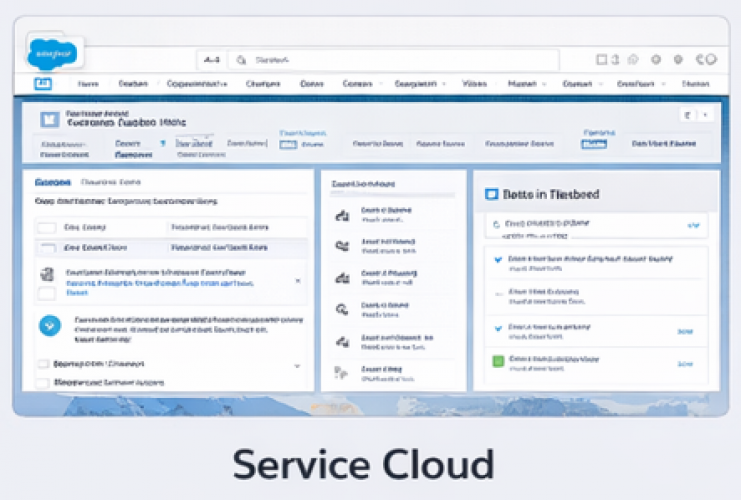This screenshot has width=741, height=500.
Task: Select the bold blue tab in the left panel
Action: tap(53, 182)
